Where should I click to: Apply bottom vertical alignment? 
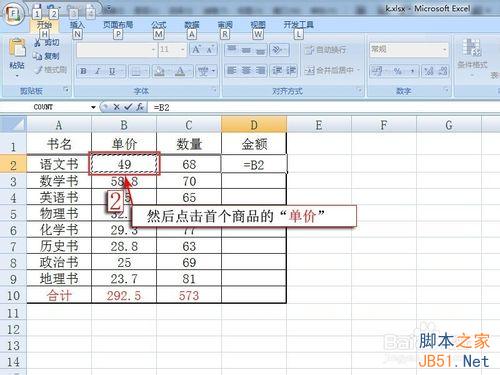(260, 50)
